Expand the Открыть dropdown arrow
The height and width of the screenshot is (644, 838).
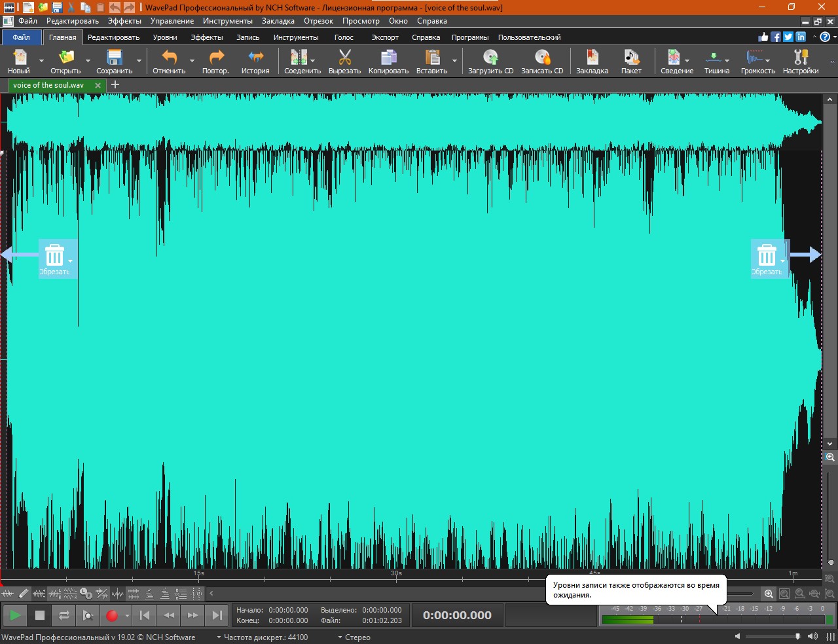click(88, 61)
